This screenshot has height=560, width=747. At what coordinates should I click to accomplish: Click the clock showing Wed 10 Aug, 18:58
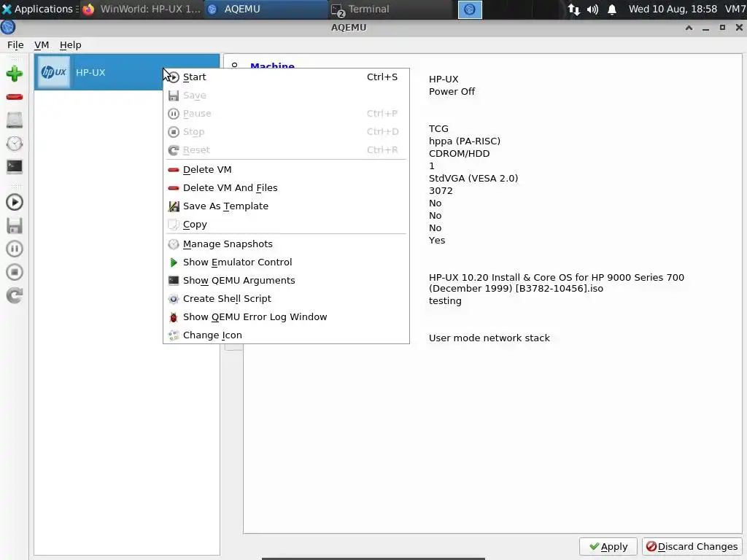tap(672, 9)
